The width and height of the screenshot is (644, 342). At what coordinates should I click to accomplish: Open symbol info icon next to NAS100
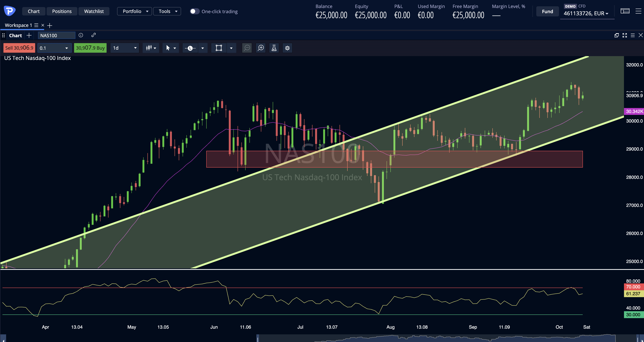click(x=81, y=35)
